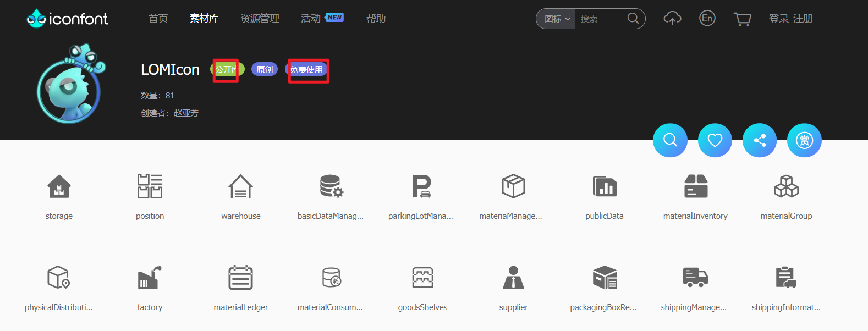The image size is (868, 331).
Task: Click the round search floating button
Action: pos(670,140)
